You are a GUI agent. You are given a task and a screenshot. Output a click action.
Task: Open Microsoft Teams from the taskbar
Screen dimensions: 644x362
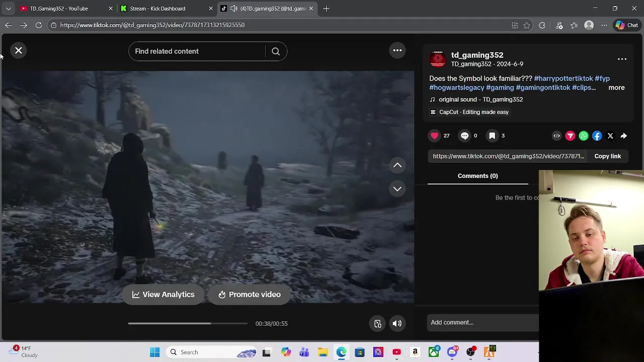tap(304, 352)
